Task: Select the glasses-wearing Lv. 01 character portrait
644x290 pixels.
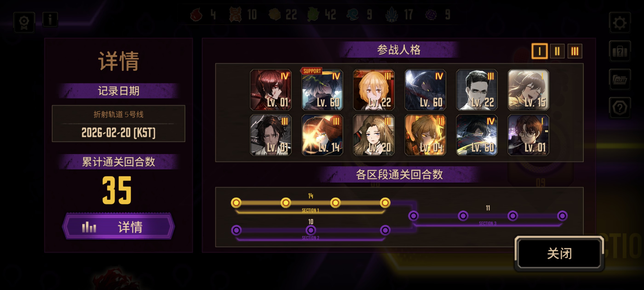Action: coord(528,135)
